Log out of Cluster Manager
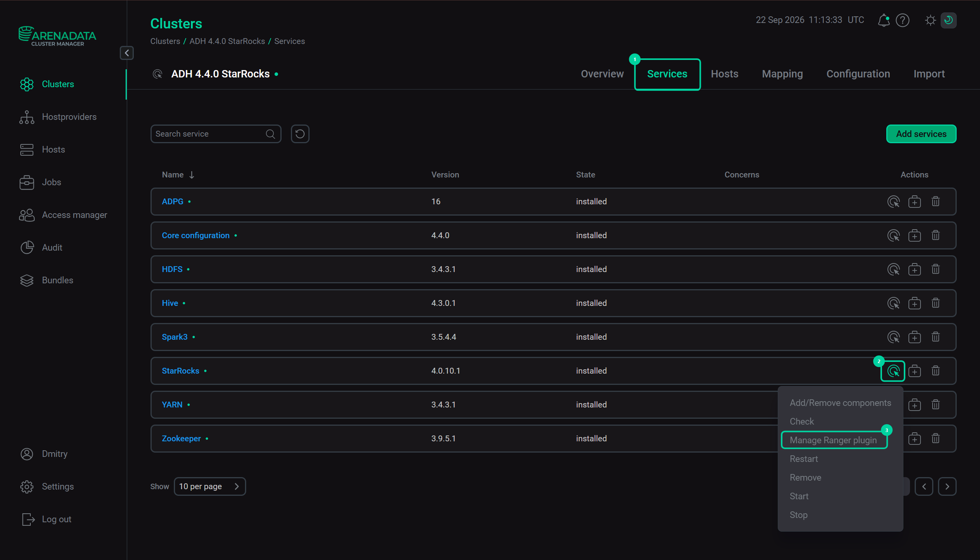980x560 pixels. [x=56, y=519]
